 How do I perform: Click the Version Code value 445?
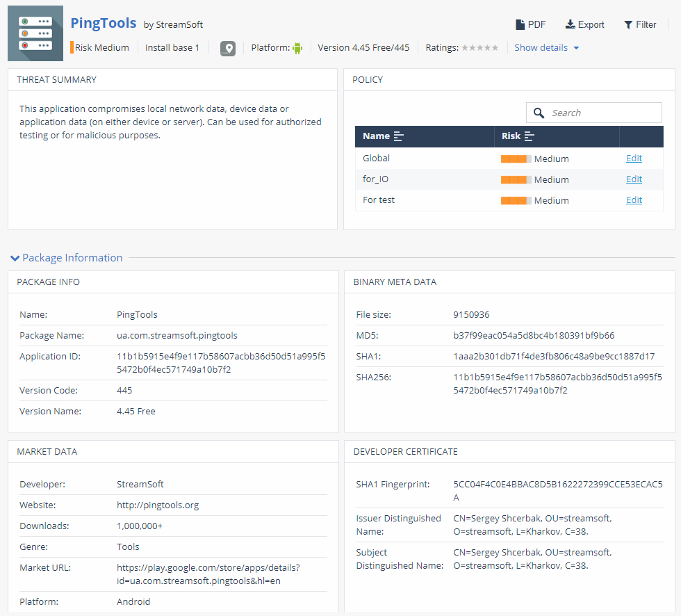(124, 391)
